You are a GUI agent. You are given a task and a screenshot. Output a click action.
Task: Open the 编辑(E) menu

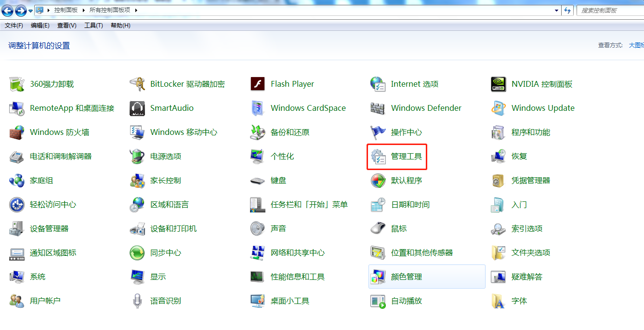(x=40, y=25)
